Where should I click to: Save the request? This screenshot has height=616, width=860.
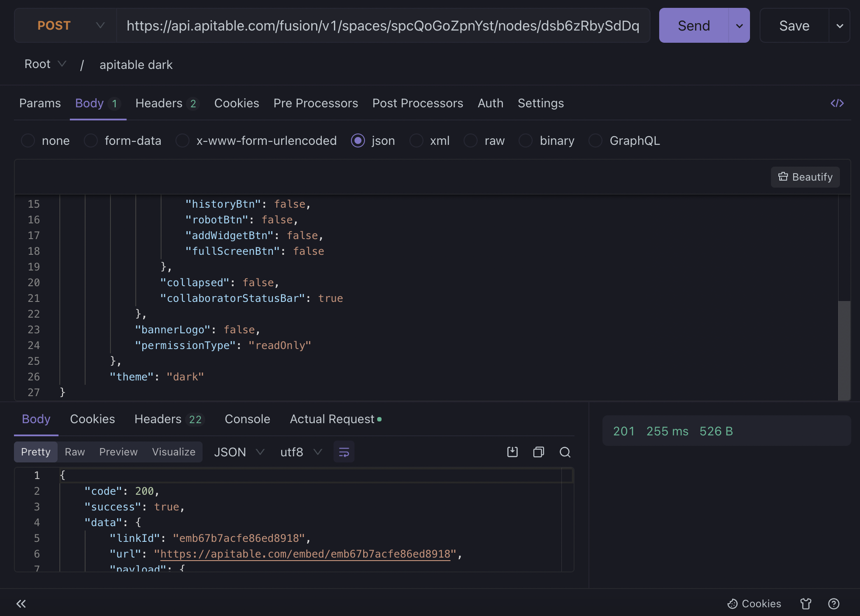[794, 26]
